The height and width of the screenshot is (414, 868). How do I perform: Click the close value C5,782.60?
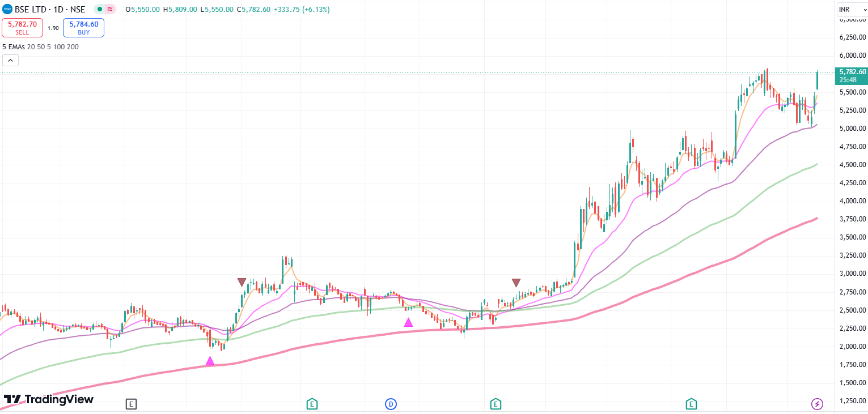pos(255,10)
